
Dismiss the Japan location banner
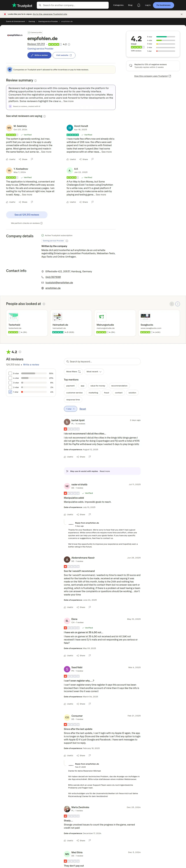(x=182, y=14)
